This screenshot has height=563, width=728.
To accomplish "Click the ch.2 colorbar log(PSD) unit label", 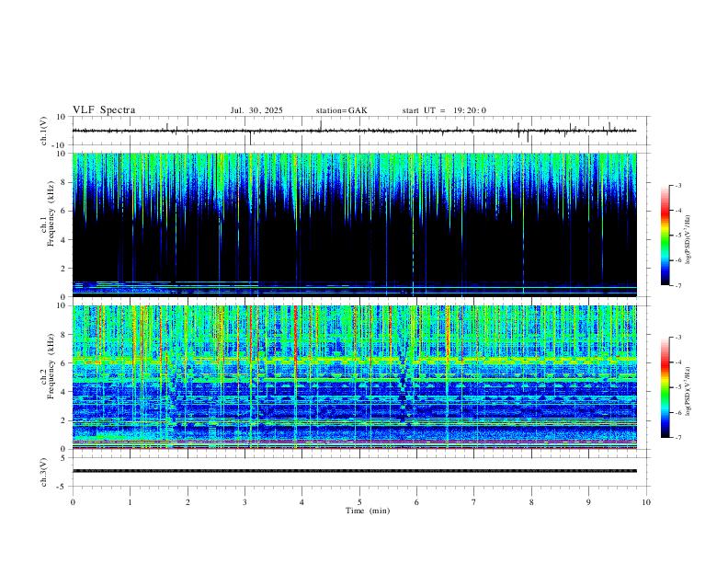I will (x=688, y=390).
